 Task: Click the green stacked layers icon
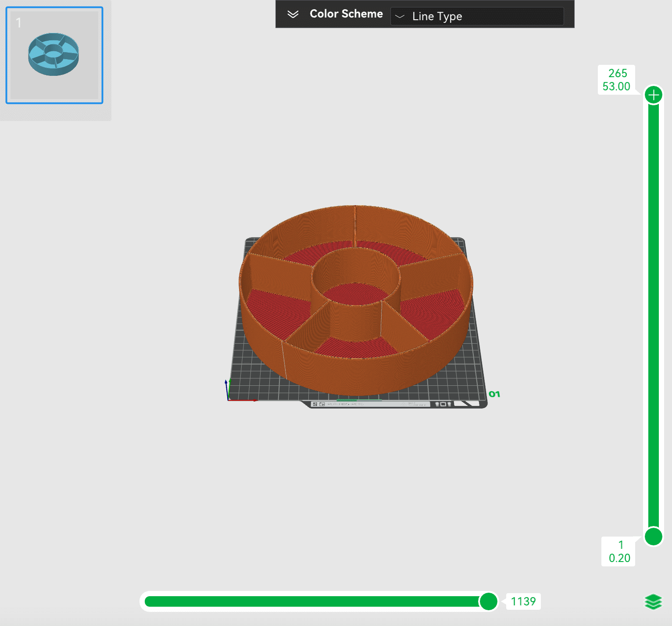(x=653, y=601)
